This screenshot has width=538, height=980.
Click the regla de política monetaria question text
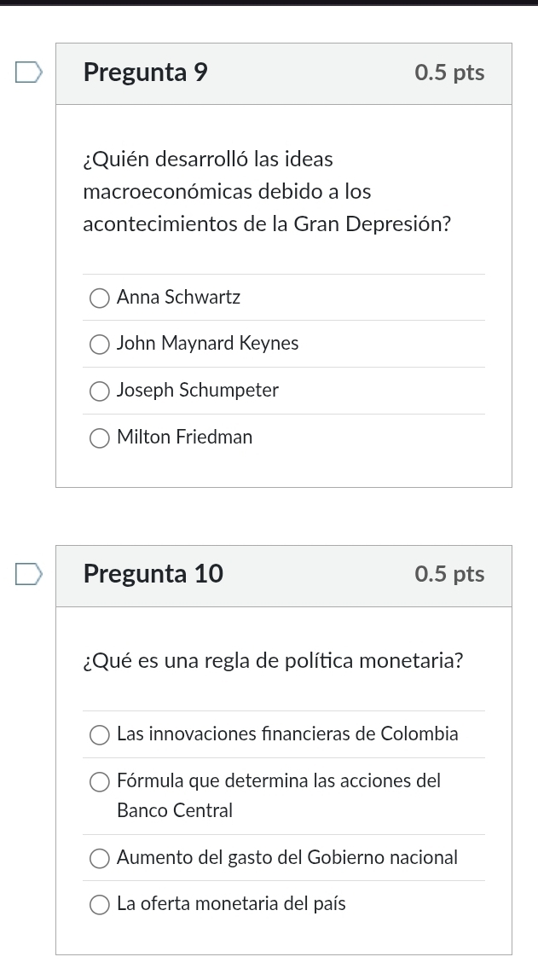tap(274, 661)
